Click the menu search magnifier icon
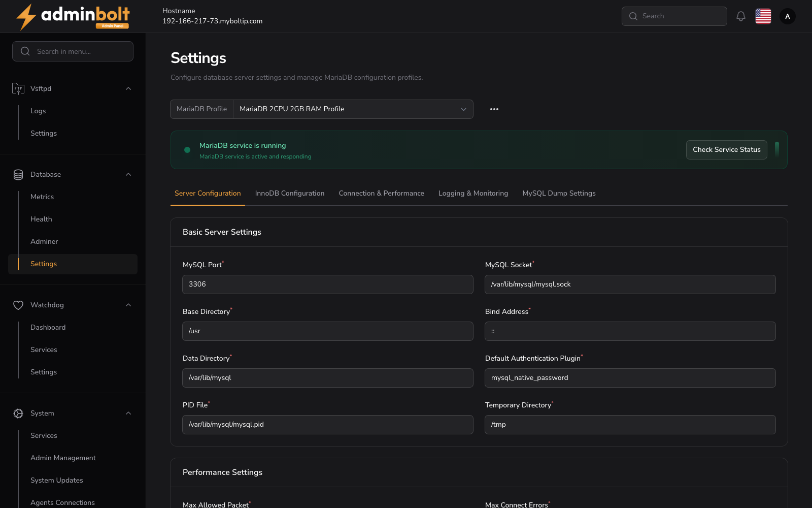Image resolution: width=812 pixels, height=508 pixels. [25, 51]
